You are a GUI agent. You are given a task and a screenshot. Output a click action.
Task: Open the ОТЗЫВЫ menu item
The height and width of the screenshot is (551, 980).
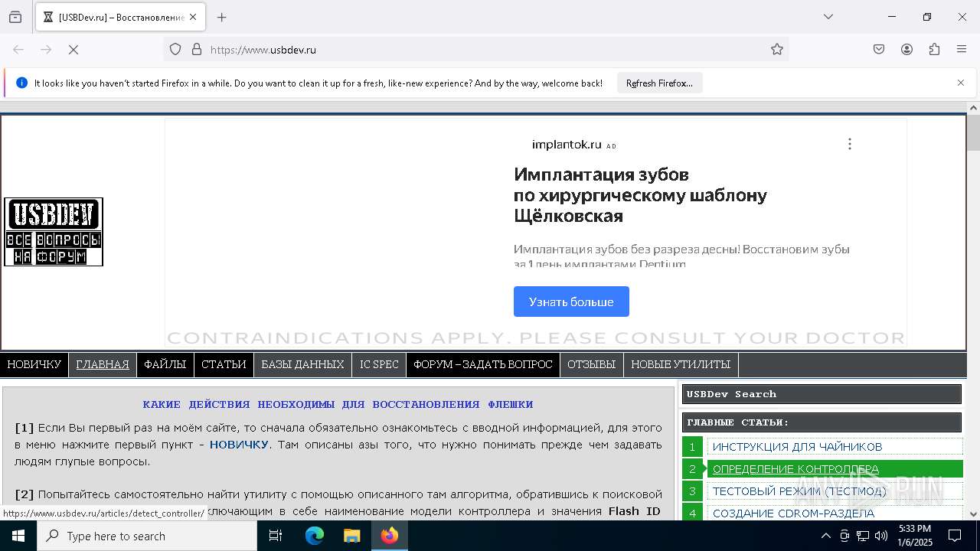[x=591, y=365]
